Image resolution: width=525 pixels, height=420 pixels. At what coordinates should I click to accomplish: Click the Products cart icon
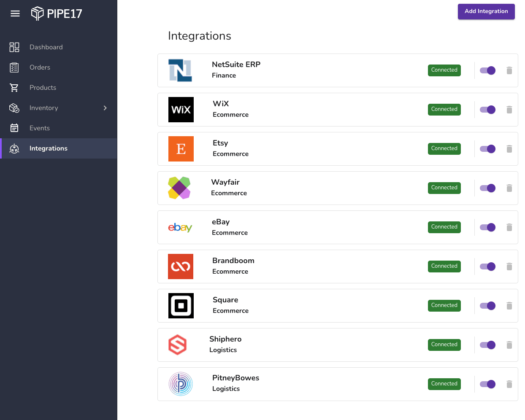click(14, 88)
